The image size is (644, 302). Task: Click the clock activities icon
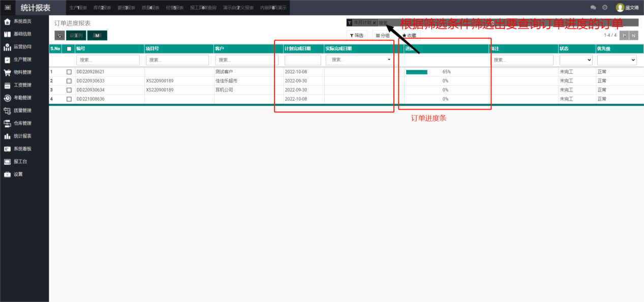tap(605, 8)
